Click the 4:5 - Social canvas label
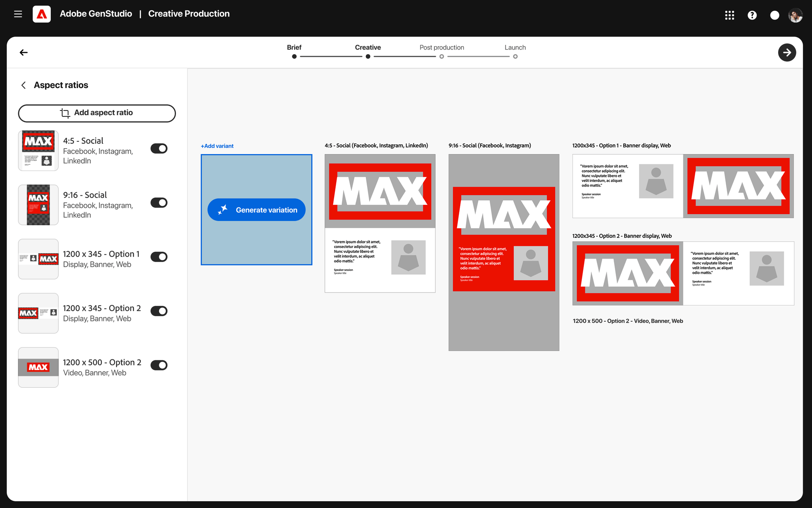This screenshot has width=812, height=508. coord(376,146)
